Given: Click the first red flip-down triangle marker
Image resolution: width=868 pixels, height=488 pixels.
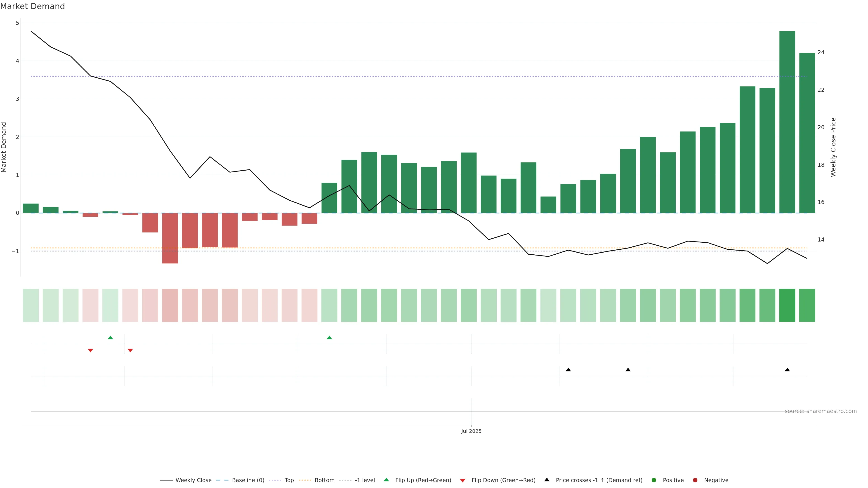Looking at the screenshot, I should [90, 351].
